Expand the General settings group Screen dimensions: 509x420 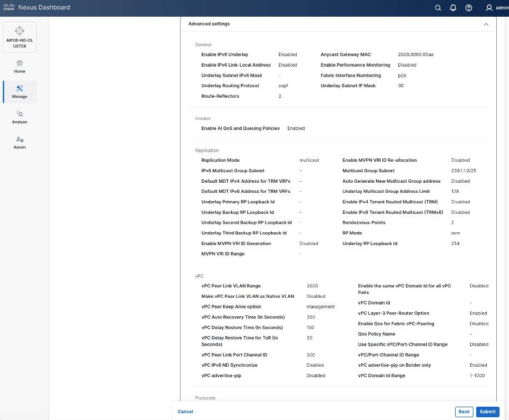click(x=203, y=44)
